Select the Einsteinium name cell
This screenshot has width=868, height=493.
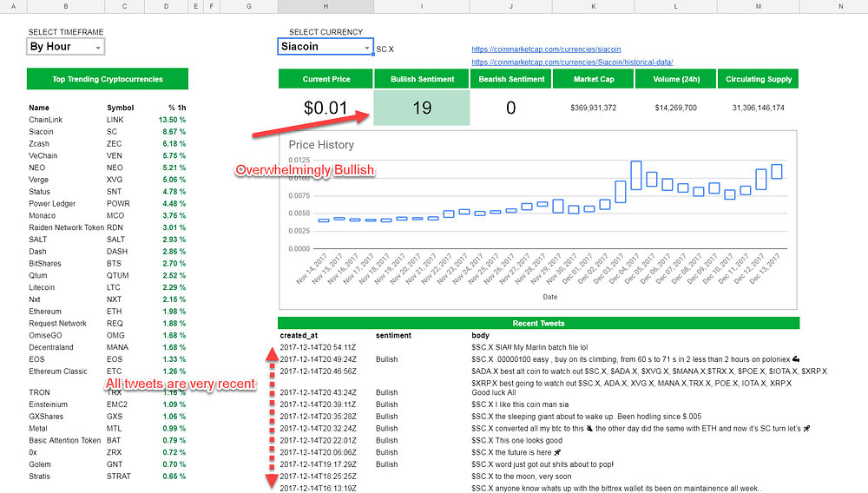click(x=48, y=404)
